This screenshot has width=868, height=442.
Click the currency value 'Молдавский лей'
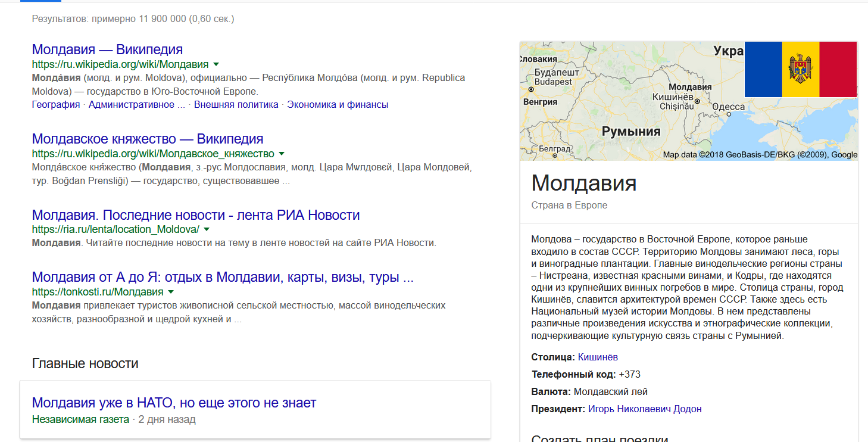tap(611, 392)
